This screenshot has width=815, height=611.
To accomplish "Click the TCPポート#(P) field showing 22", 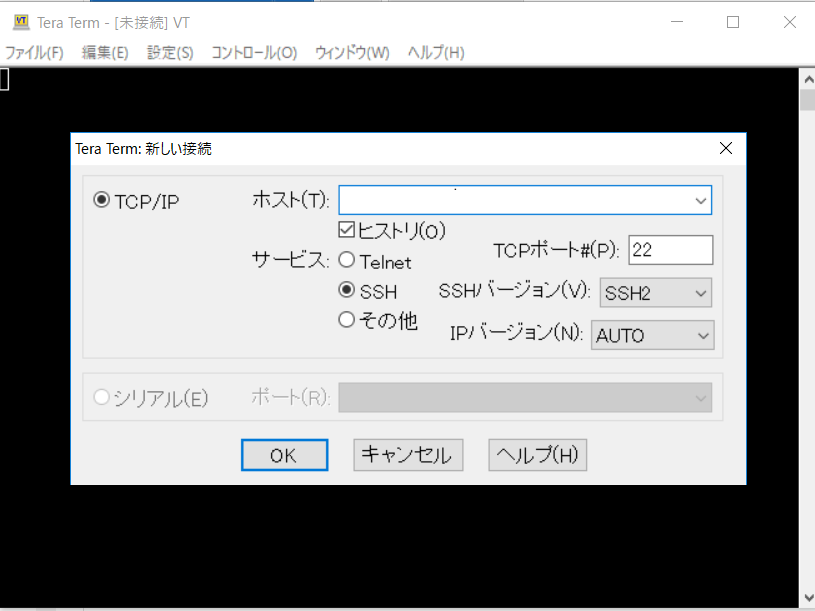I will click(671, 250).
